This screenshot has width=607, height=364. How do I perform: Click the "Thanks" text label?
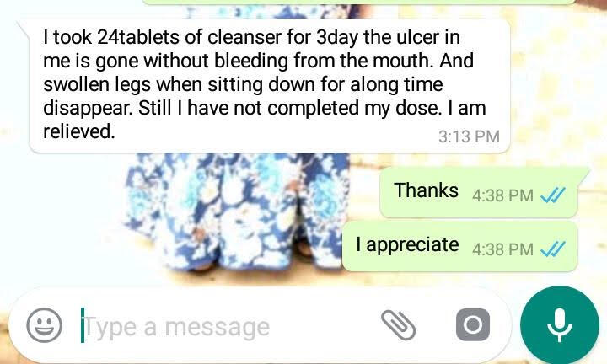[x=426, y=190]
